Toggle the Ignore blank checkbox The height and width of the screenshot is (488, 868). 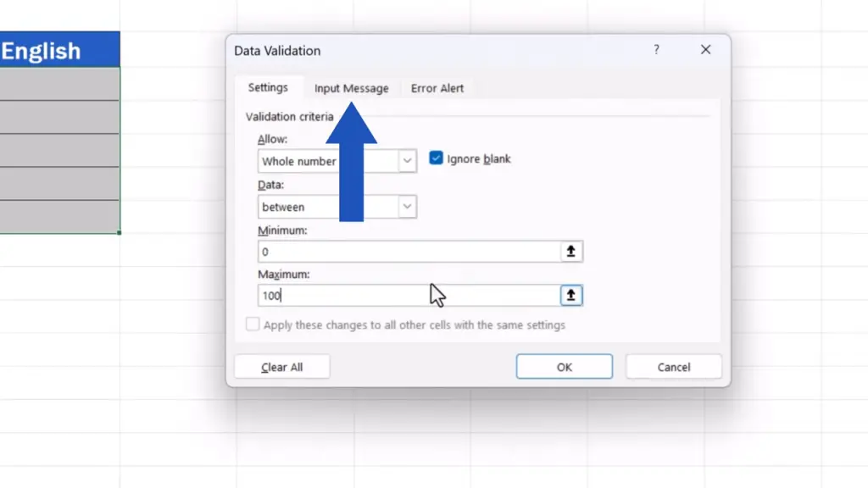(x=437, y=158)
